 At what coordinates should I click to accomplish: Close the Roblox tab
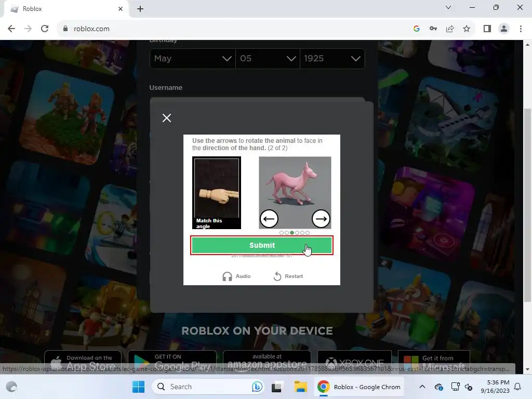121,9
